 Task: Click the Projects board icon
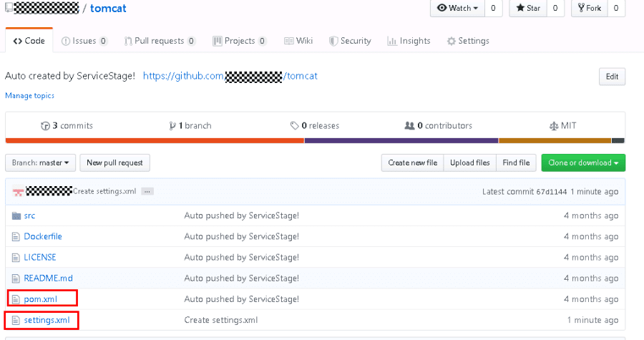(217, 41)
